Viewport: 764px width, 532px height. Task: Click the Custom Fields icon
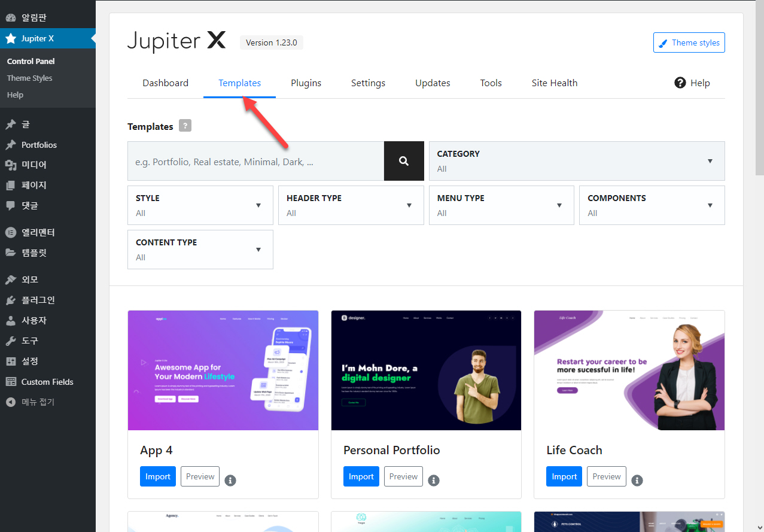(11, 382)
